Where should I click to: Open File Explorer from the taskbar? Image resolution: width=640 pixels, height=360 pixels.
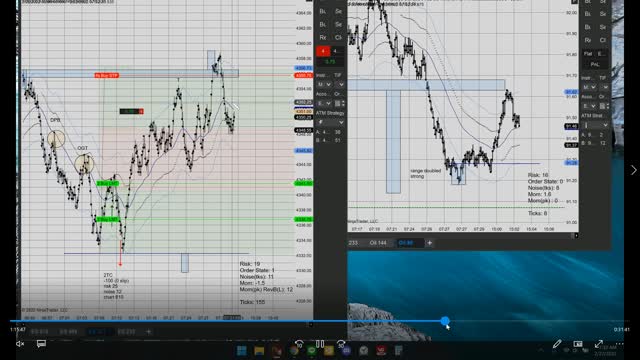pos(259,351)
